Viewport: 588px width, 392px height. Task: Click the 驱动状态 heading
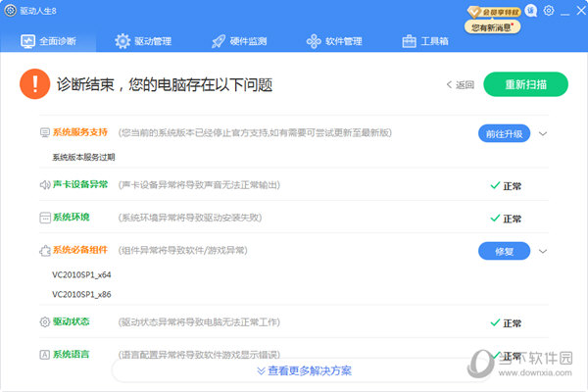(71, 321)
